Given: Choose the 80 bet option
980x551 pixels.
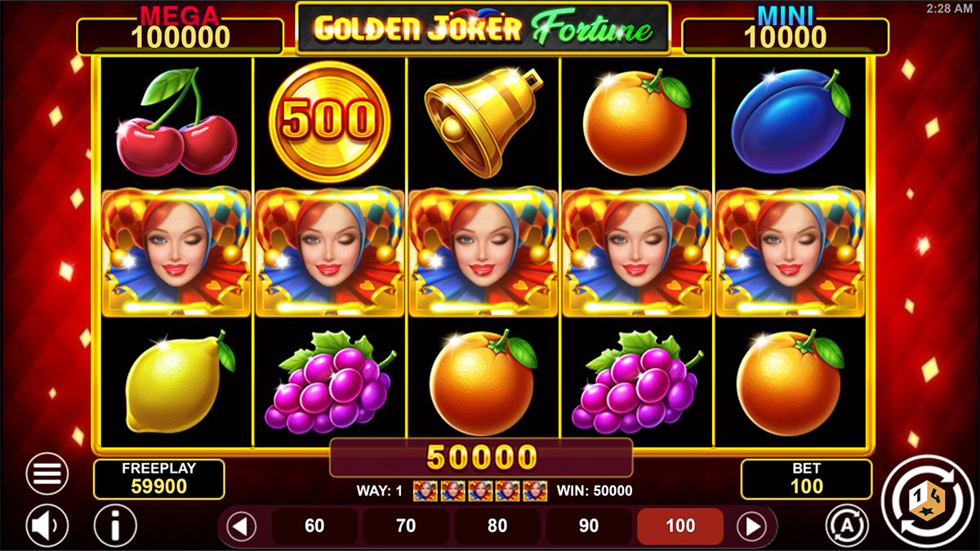Looking at the screenshot, I should (497, 527).
